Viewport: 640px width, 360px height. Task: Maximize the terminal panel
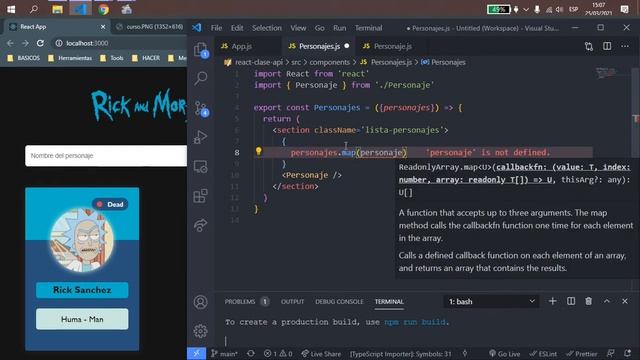(607, 301)
